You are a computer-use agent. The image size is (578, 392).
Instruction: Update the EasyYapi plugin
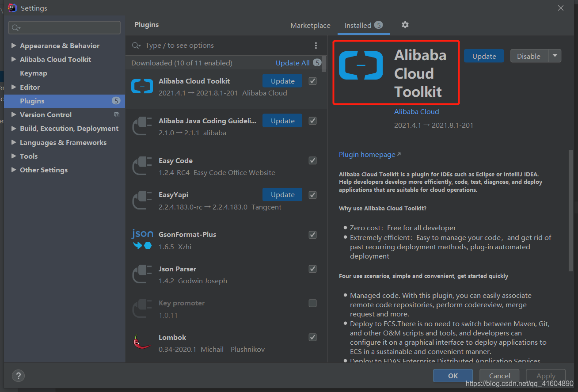point(282,195)
